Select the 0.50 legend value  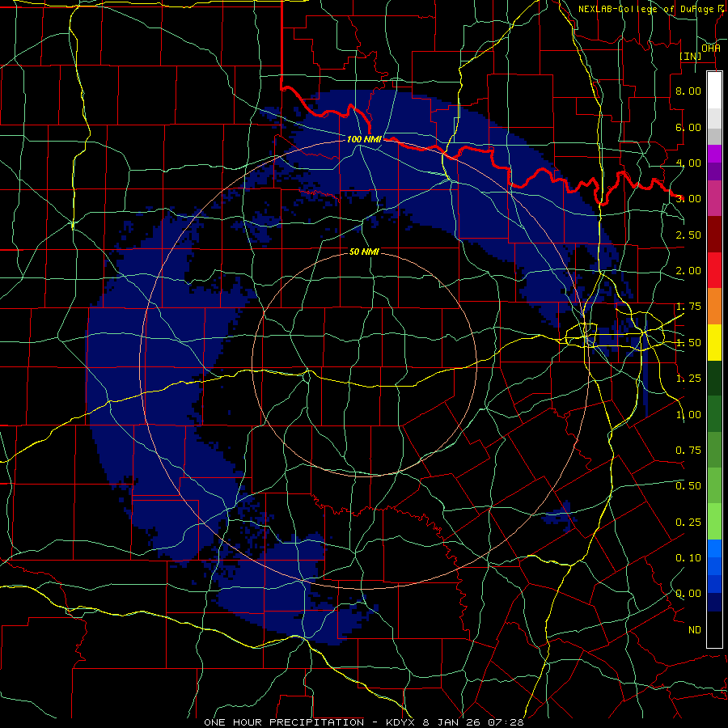[x=688, y=486]
